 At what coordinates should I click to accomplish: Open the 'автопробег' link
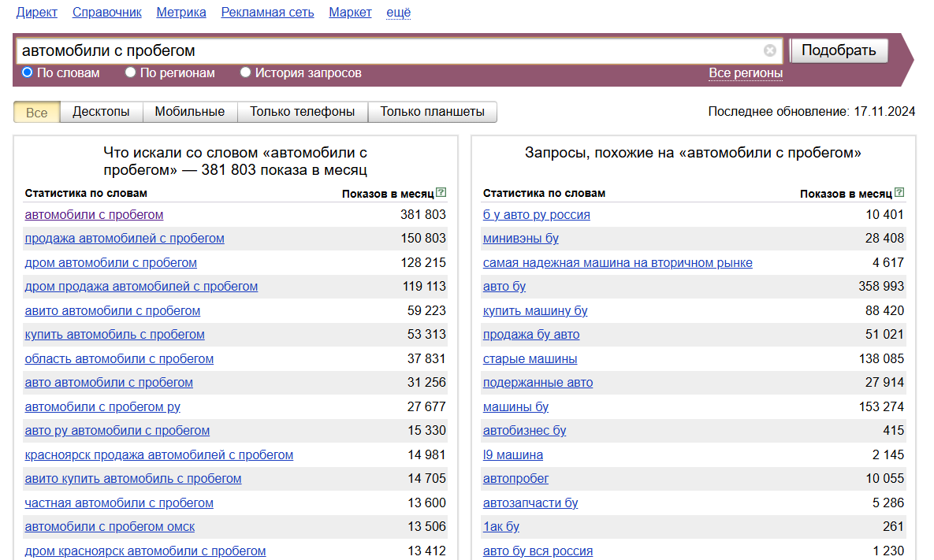click(x=515, y=479)
